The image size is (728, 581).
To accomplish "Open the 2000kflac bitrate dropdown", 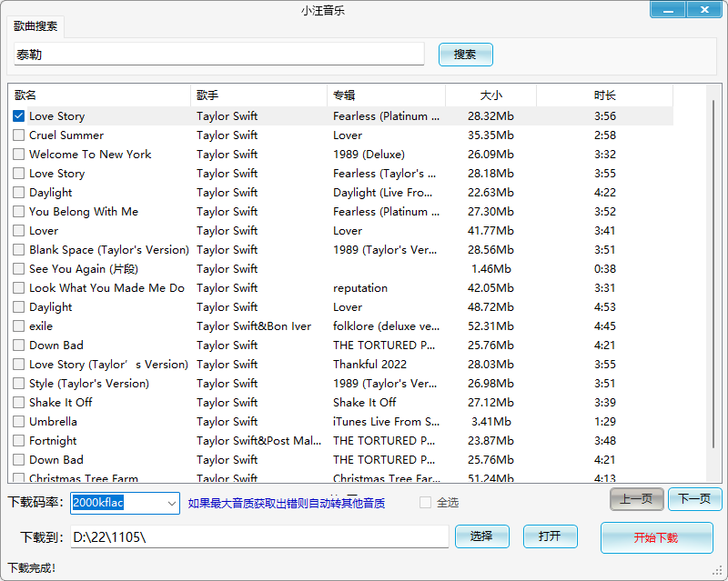I will click(171, 503).
